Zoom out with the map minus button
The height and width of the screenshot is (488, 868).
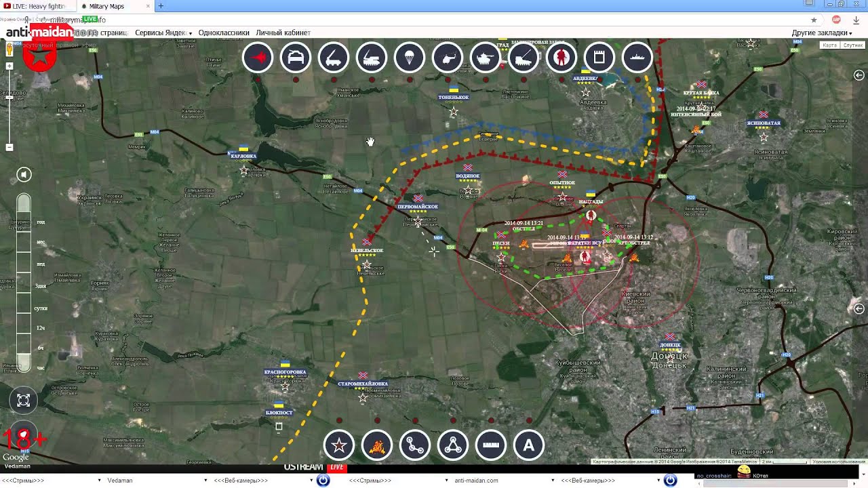click(9, 147)
